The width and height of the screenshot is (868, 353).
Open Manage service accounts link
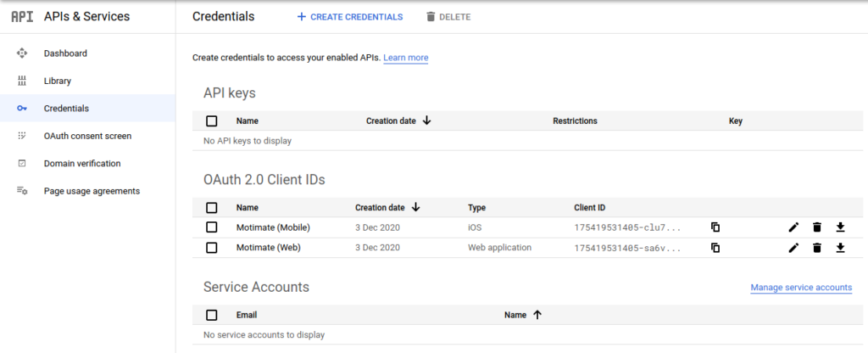pos(801,288)
